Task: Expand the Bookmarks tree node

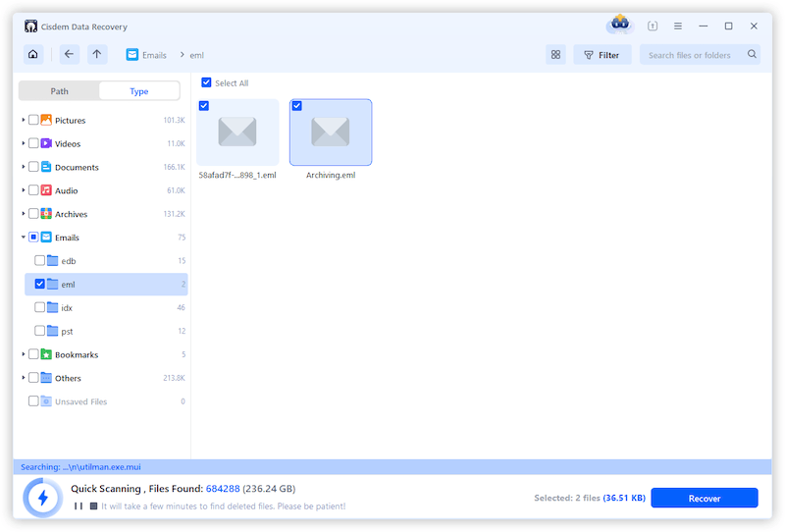Action: pyautogui.click(x=23, y=354)
